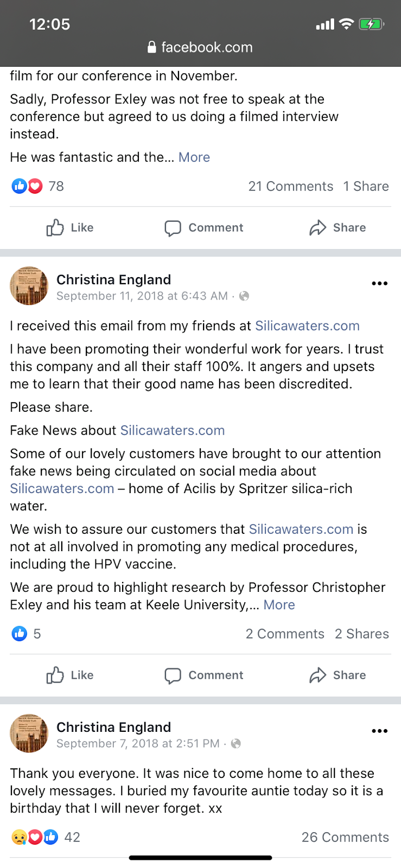401x868 pixels.
Task: Open 26 Comments on birthday post
Action: click(345, 838)
